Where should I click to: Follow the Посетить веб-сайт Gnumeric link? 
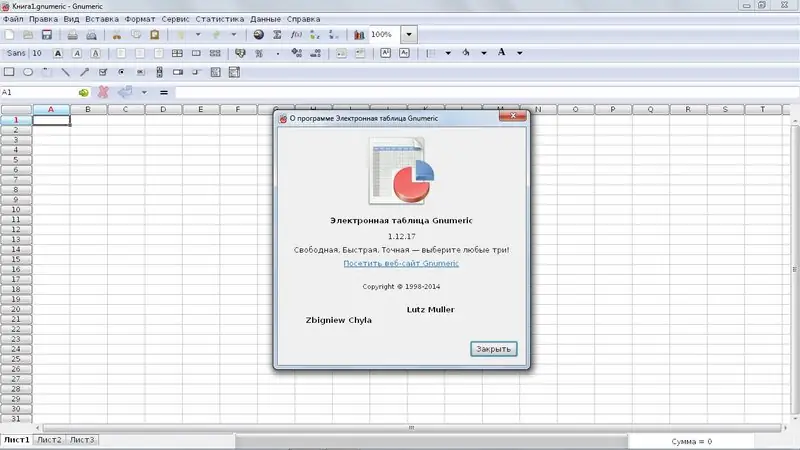click(401, 263)
